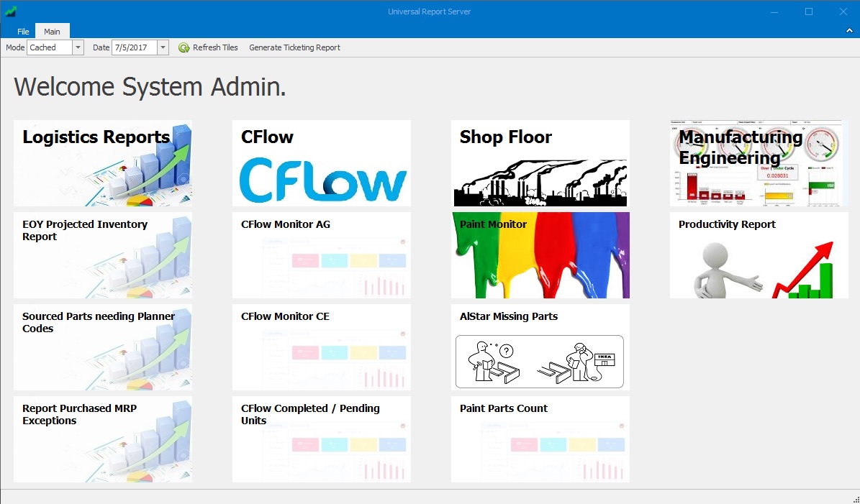Open the Logistics Reports tile
Image resolution: width=860 pixels, height=504 pixels.
point(103,163)
